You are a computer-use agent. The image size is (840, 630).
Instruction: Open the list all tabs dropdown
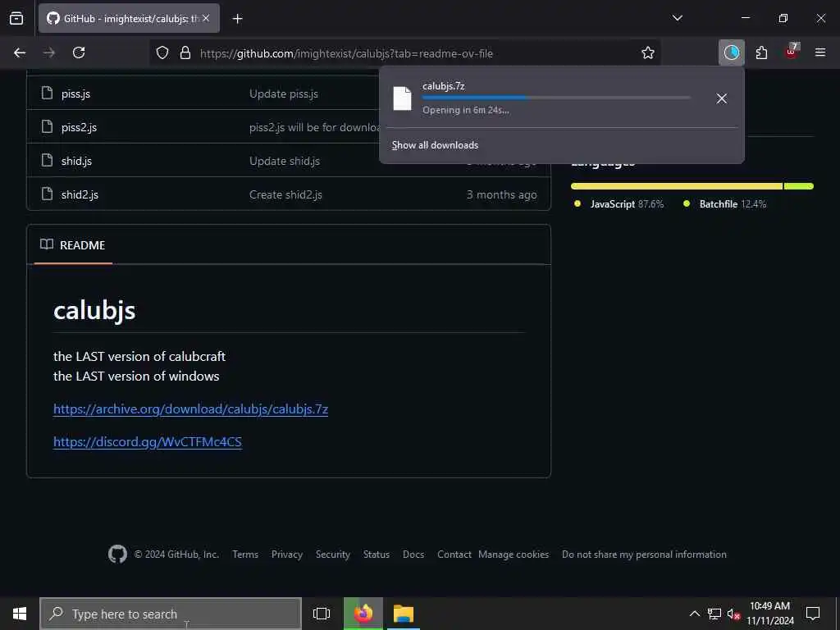[x=677, y=18]
